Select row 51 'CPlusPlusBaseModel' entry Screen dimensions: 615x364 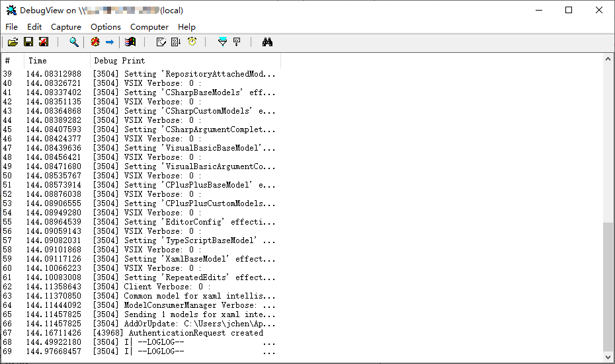pyautogui.click(x=140, y=185)
